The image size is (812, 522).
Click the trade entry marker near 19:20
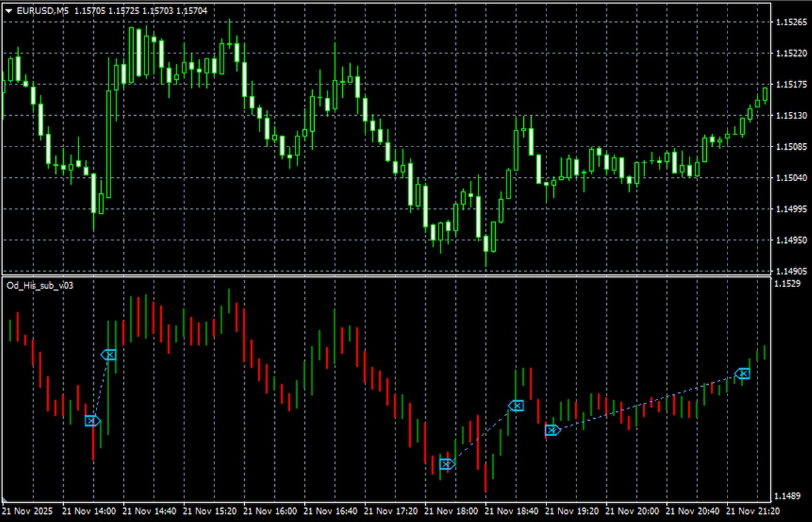(552, 430)
